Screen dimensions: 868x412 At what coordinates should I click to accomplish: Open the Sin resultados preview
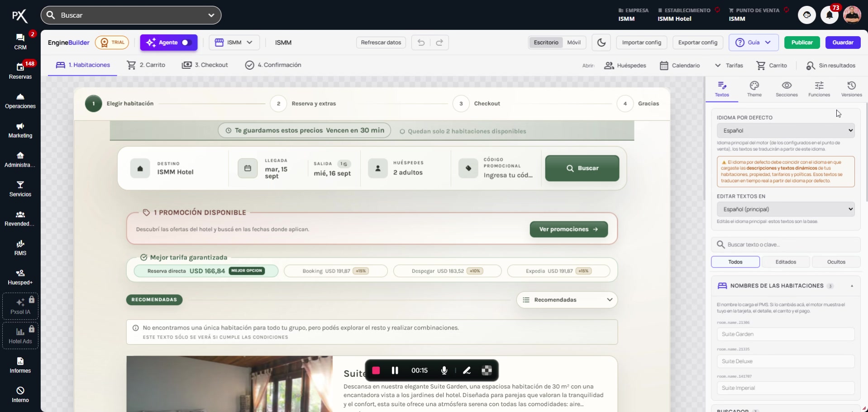tap(831, 66)
